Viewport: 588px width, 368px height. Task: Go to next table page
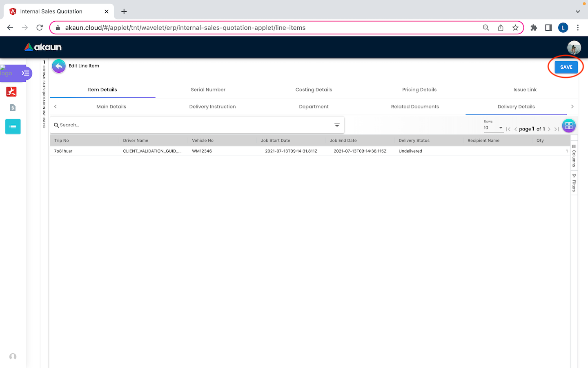(549, 129)
